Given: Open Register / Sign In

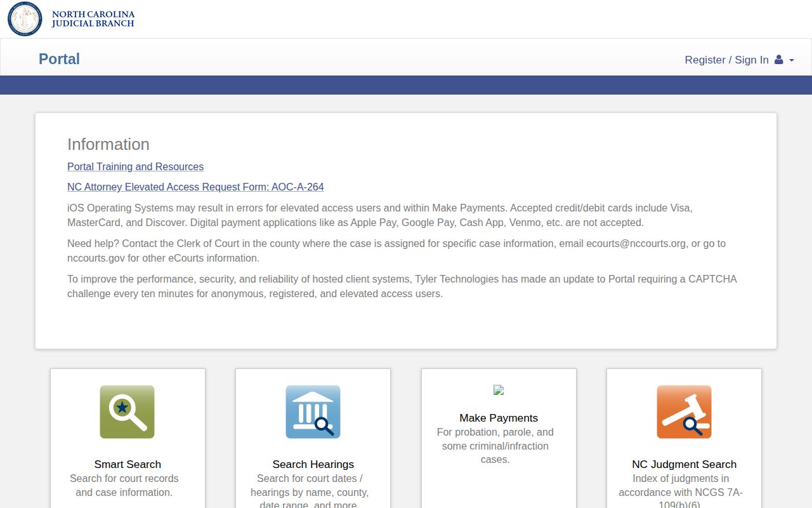Looking at the screenshot, I should (726, 60).
